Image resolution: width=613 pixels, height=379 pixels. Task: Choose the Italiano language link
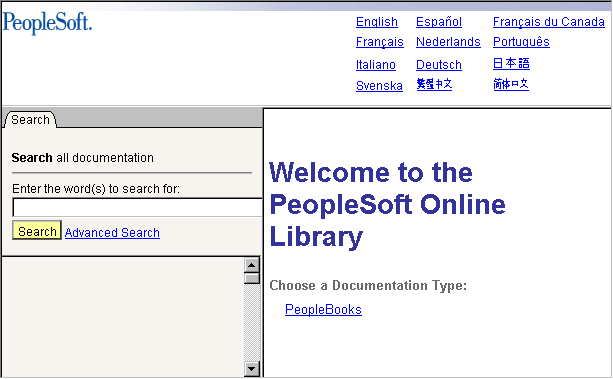pos(375,65)
